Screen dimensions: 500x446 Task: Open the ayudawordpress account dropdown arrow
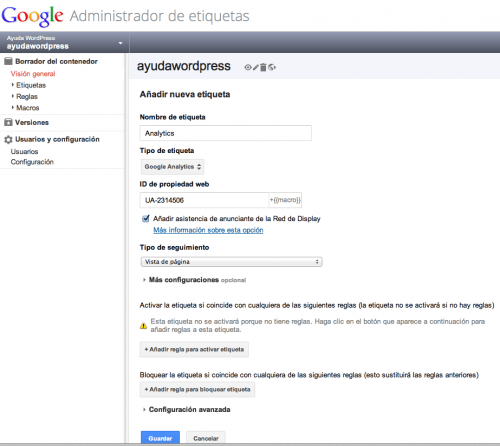coord(121,43)
